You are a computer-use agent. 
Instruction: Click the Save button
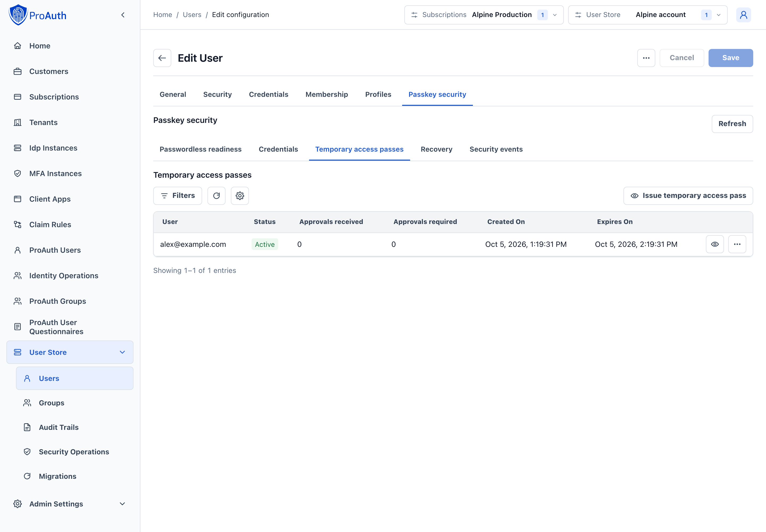(730, 58)
